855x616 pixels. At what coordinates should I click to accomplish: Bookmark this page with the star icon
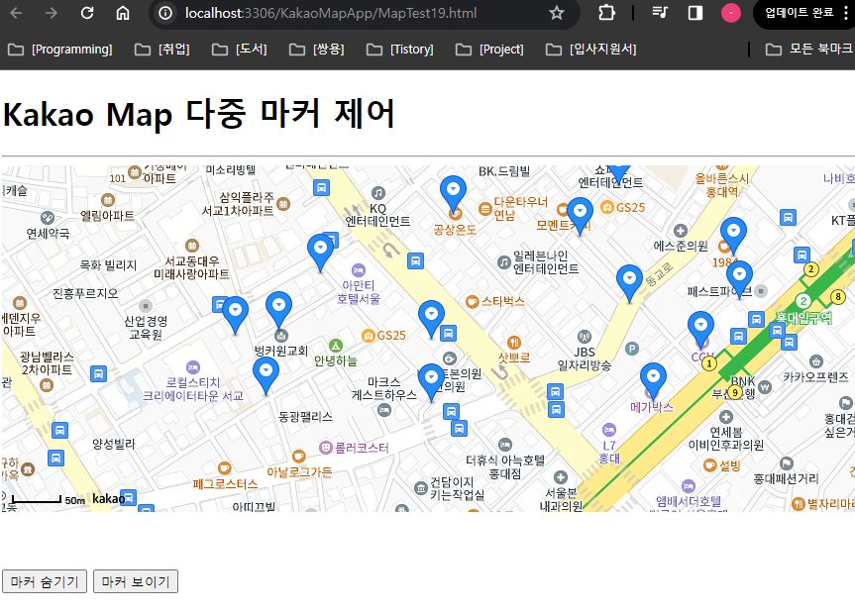[x=556, y=13]
